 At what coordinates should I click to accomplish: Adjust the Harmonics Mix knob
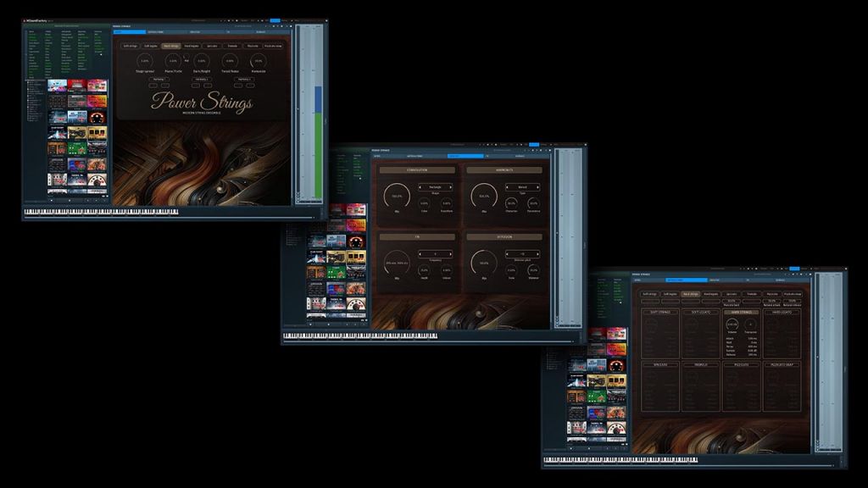click(x=484, y=197)
